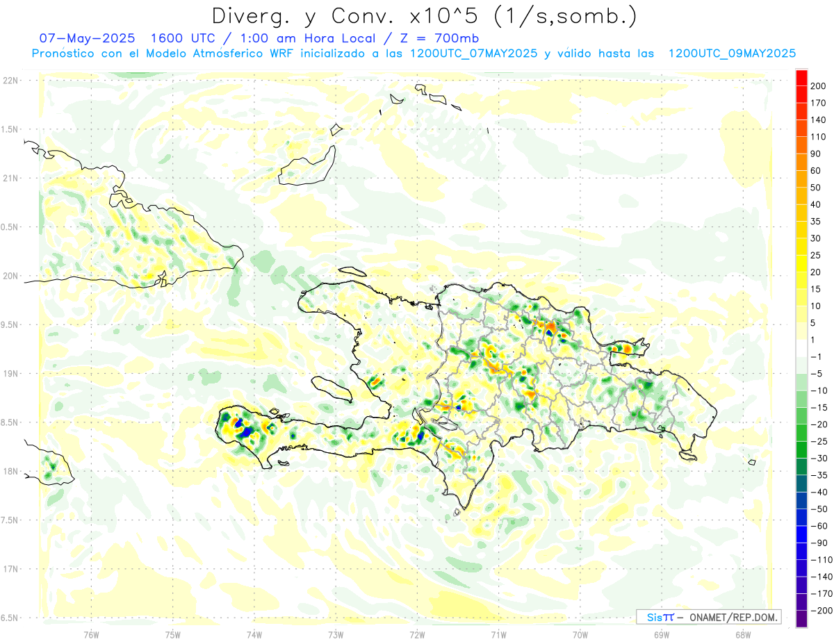Screen dimensions: 834x644
Task: Click the colorbar value "-30"
Action: pyautogui.click(x=819, y=459)
